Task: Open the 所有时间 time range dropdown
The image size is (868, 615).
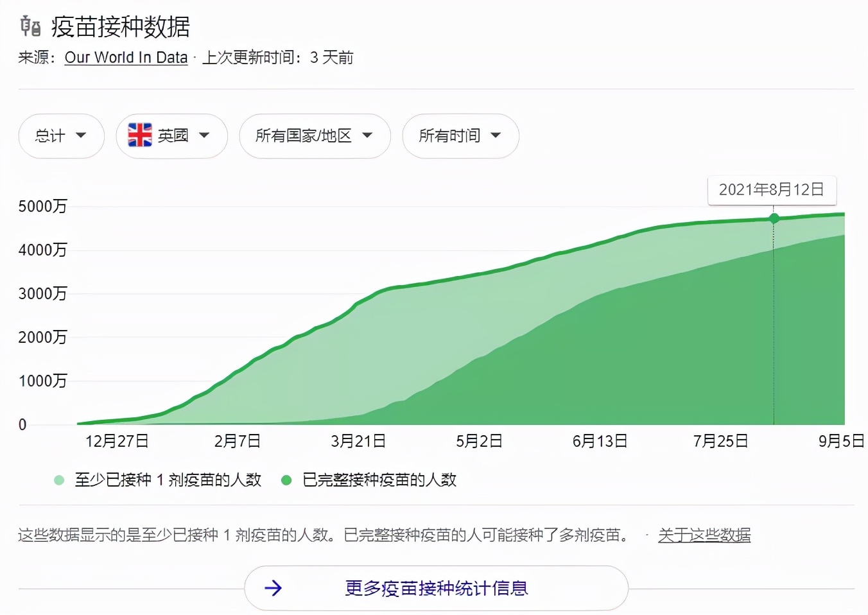Action: pyautogui.click(x=460, y=135)
